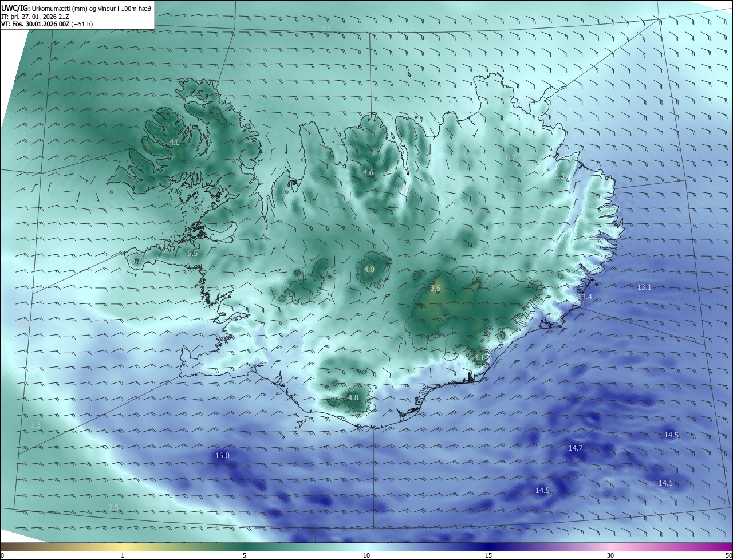Click the 7.3 value label on the map
Screen dimensions: 733x560
click(36, 425)
